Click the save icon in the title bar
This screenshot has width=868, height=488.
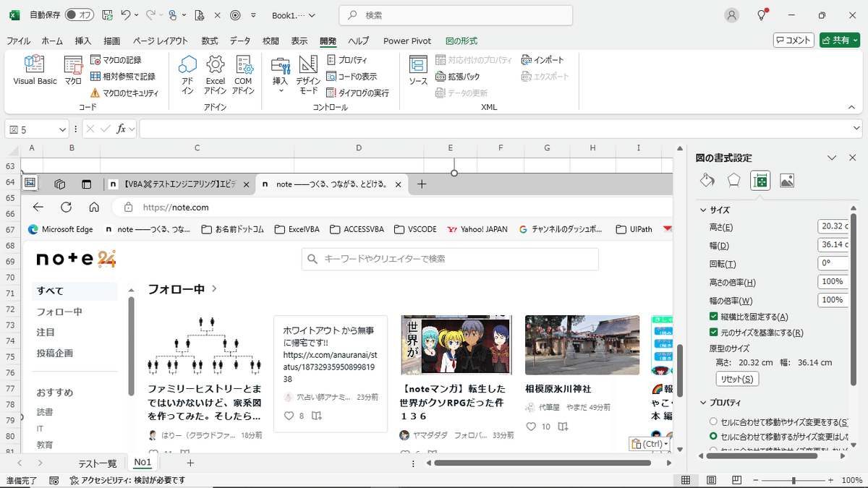[x=107, y=15]
